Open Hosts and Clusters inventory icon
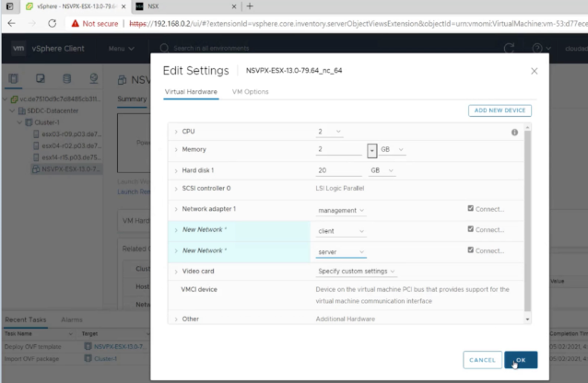This screenshot has width=588, height=383. [x=14, y=78]
